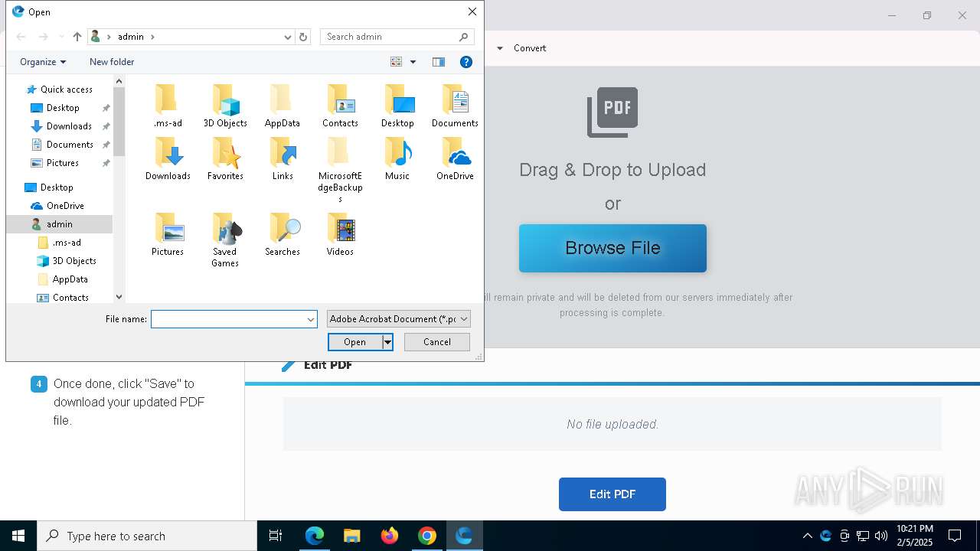Go up one folder level

pos(77,37)
